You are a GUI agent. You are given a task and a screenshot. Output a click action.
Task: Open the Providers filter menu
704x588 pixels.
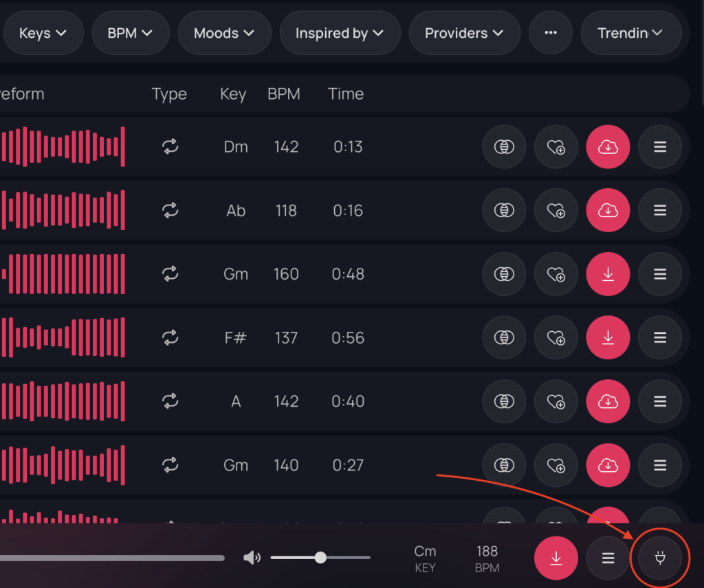(464, 33)
